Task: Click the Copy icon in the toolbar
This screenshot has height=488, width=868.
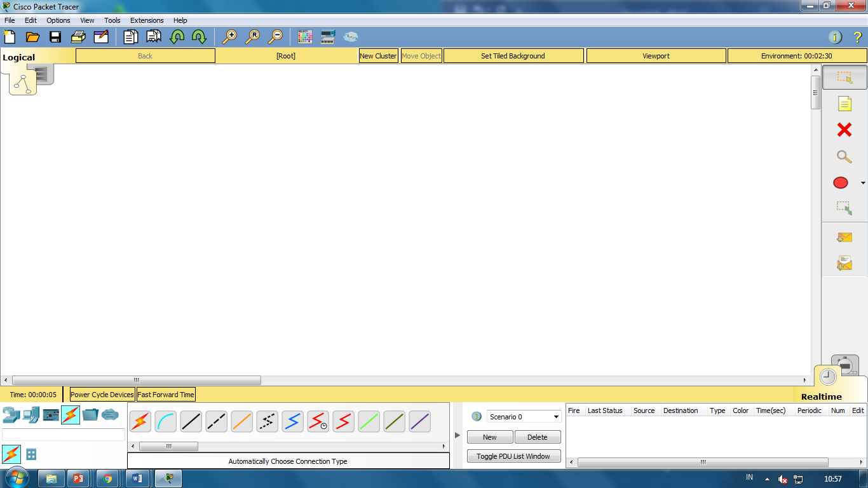Action: (x=130, y=37)
